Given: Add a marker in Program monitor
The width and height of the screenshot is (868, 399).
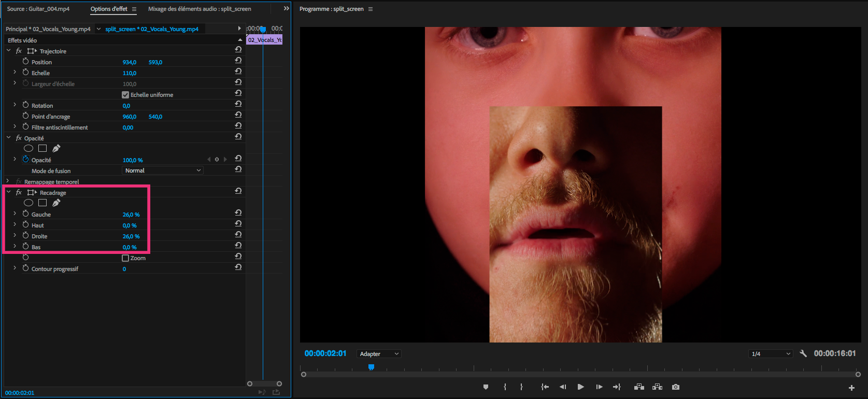Looking at the screenshot, I should coord(486,387).
